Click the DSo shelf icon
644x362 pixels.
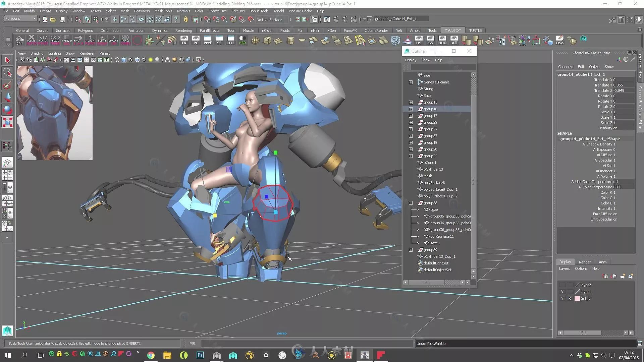click(x=559, y=40)
